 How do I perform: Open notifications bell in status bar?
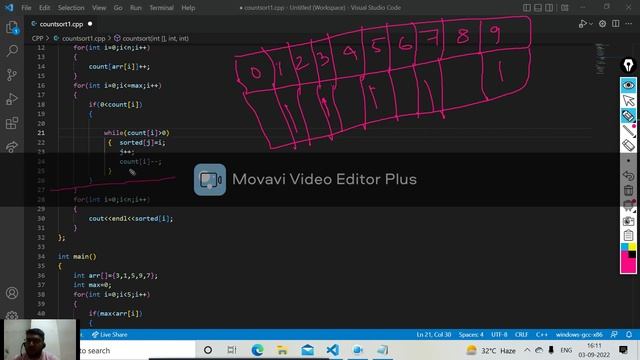pyautogui.click(x=629, y=335)
